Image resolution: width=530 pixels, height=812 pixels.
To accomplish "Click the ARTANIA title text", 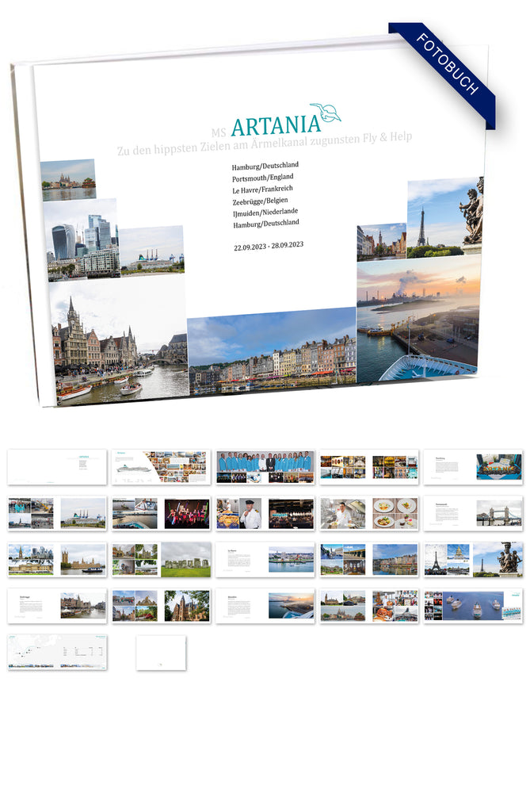I will [x=275, y=124].
